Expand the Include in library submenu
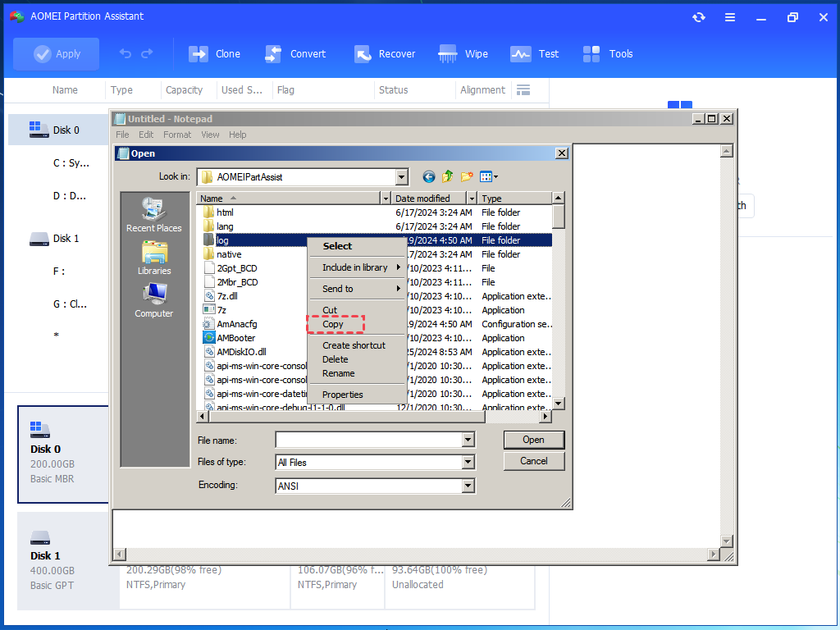The height and width of the screenshot is (630, 840). click(358, 267)
